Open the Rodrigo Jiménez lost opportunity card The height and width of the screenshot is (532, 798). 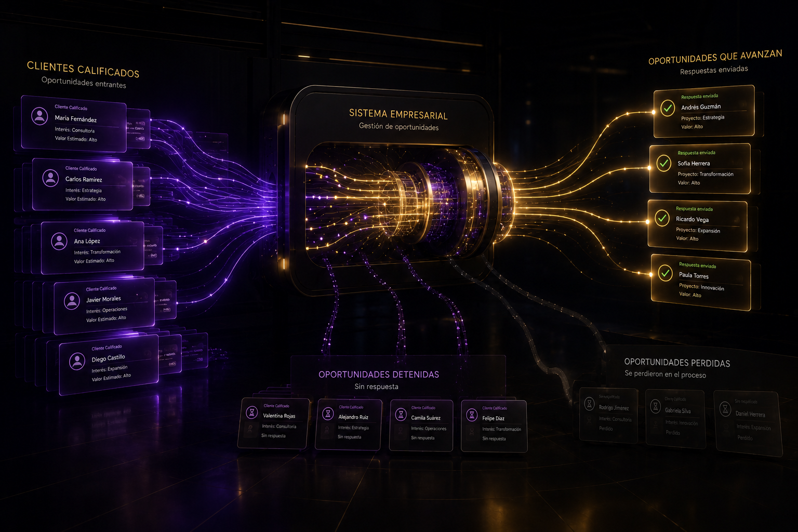(x=608, y=415)
